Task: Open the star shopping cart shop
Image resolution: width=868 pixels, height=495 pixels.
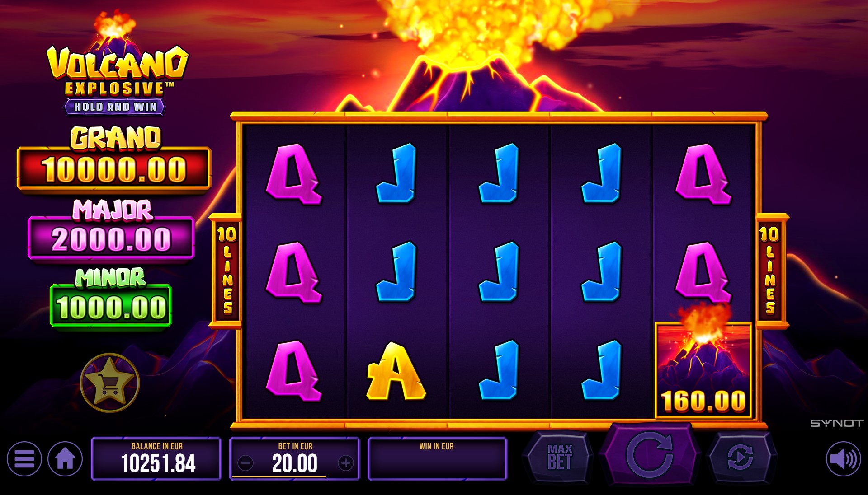Action: tap(110, 383)
